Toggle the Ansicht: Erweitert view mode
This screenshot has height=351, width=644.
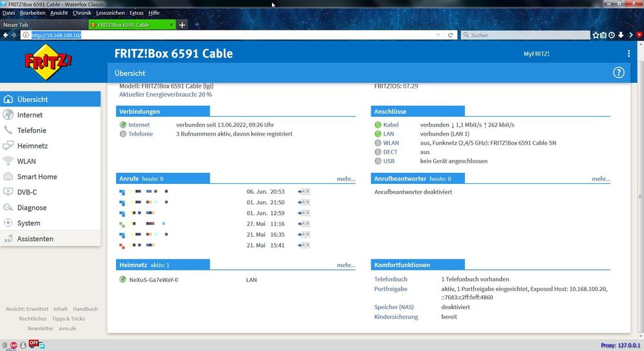[26, 308]
